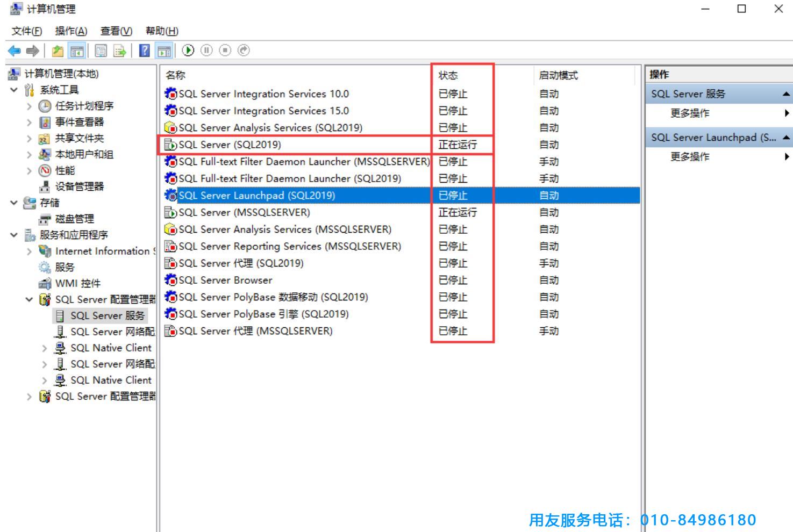Click the Back arrow toolbar icon
This screenshot has height=532, width=793.
click(15, 51)
